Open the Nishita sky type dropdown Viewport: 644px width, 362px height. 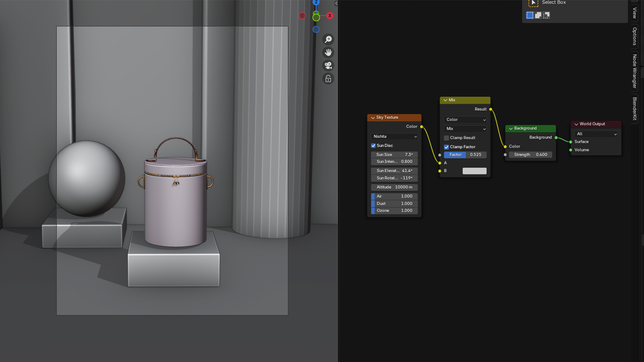[x=394, y=136]
